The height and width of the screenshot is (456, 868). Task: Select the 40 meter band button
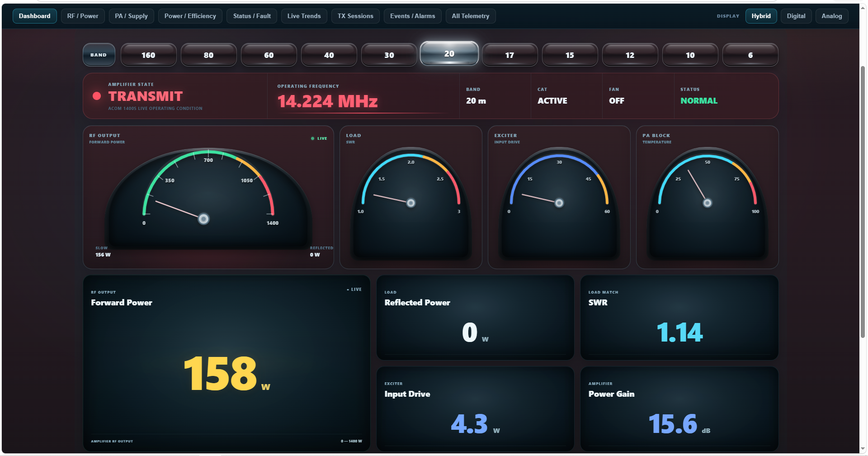[329, 55]
